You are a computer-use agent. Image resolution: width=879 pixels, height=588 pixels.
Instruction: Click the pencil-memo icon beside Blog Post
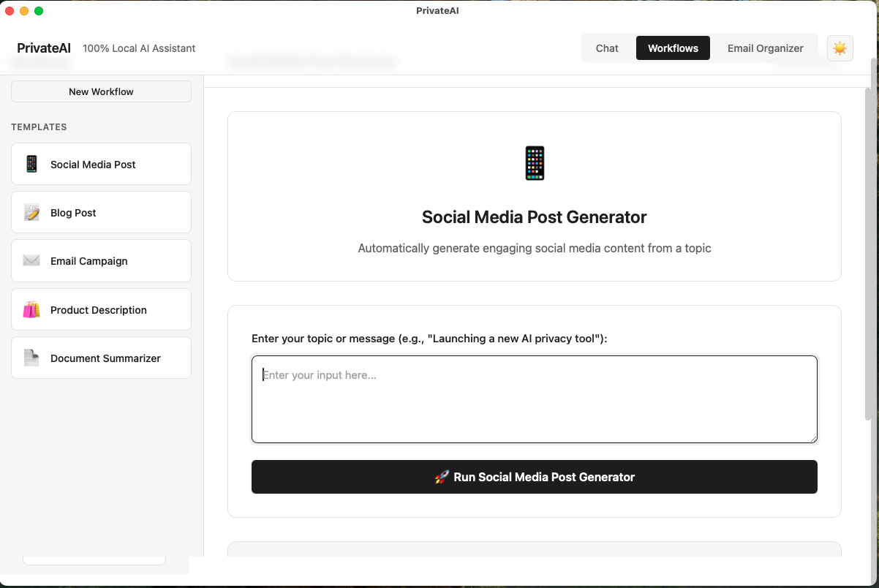31,212
